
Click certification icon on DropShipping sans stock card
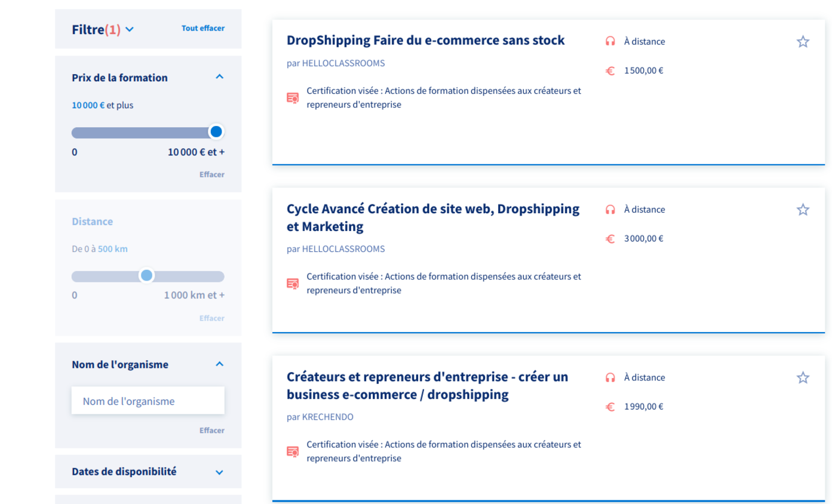(x=293, y=98)
